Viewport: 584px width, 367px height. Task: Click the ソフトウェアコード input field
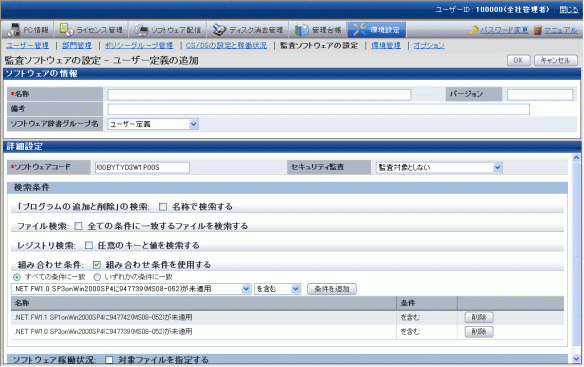[142, 168]
